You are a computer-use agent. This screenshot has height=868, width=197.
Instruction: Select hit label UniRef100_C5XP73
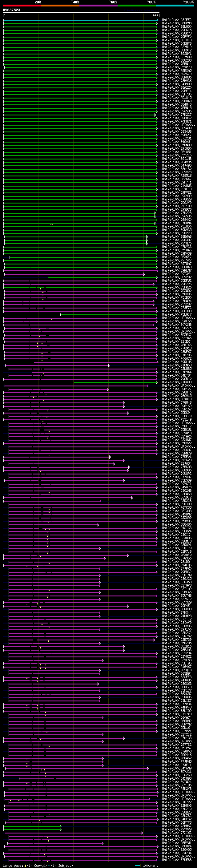177,67
